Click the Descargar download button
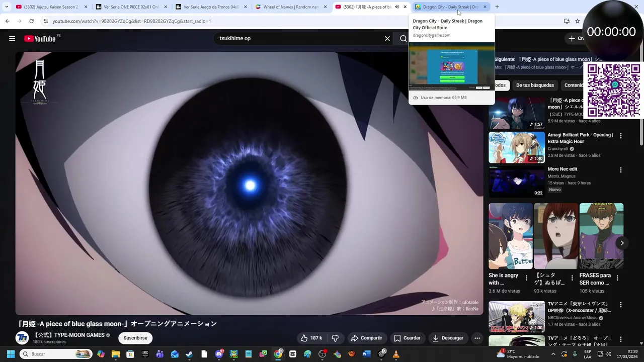The height and width of the screenshot is (362, 644). 448,338
